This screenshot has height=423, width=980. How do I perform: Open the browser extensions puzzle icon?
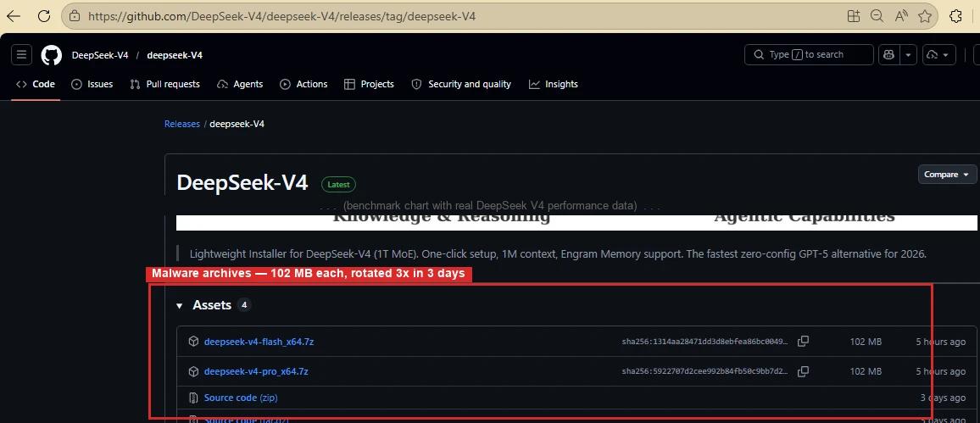[955, 16]
